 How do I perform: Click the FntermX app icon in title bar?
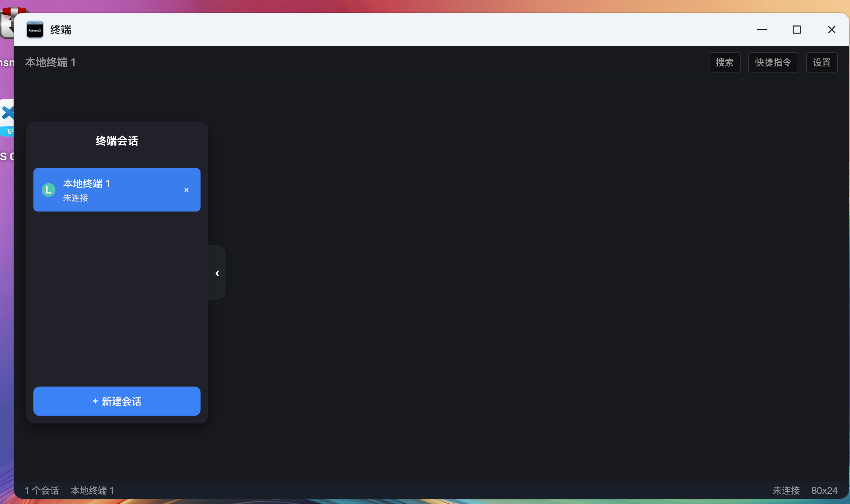coord(35,30)
